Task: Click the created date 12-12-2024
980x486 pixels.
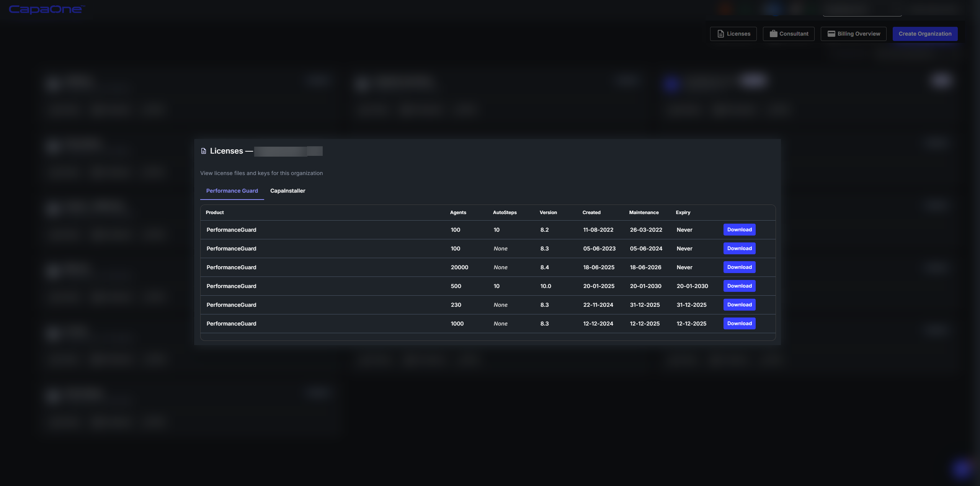Action: pos(598,324)
